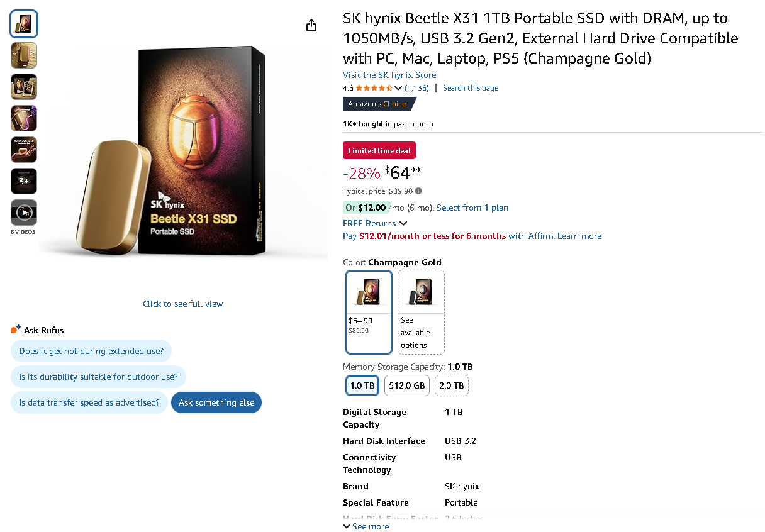Expand FREE Returns details
Image resolution: width=765 pixels, height=532 pixels.
[403, 223]
